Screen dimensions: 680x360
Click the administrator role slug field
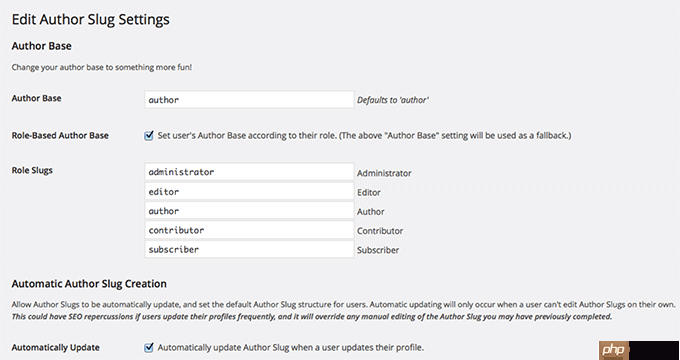pos(249,172)
